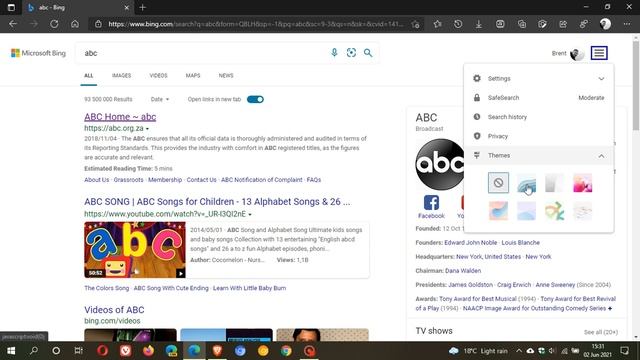Open new browser tab plus button
This screenshot has height=360, width=640.
(x=142, y=7)
